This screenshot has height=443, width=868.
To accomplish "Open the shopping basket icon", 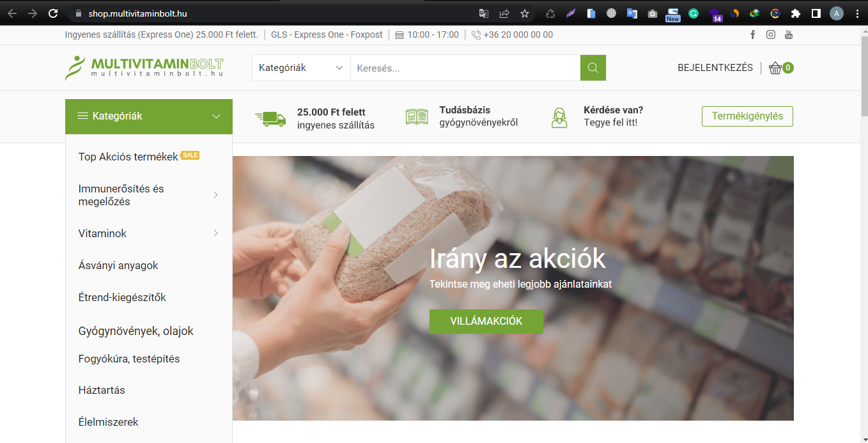I will [x=775, y=68].
